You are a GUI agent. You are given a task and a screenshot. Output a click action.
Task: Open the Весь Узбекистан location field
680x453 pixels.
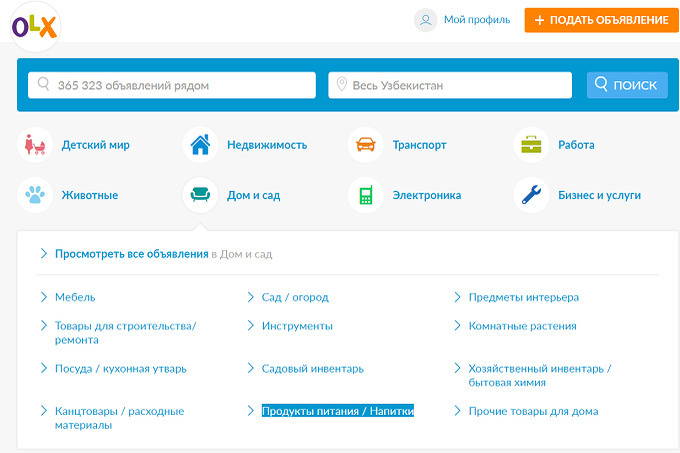(x=450, y=85)
